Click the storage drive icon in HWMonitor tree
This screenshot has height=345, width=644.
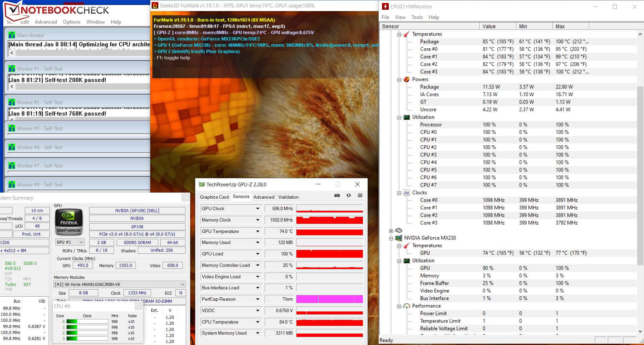(x=399, y=230)
